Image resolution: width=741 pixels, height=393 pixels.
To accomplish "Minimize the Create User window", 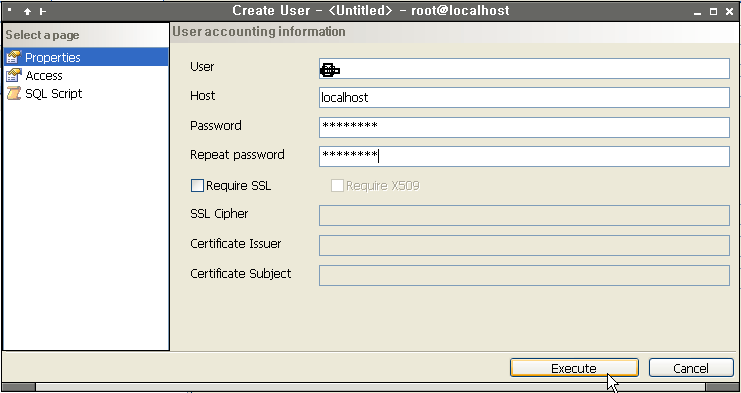I will tap(698, 11).
